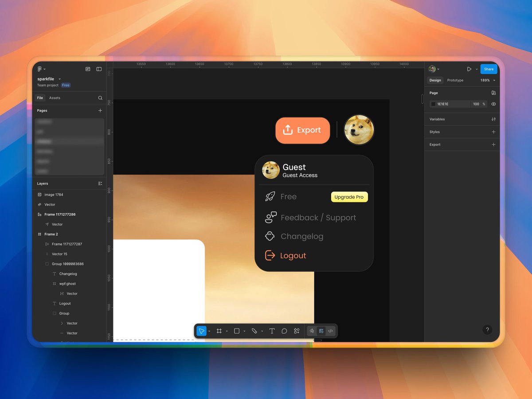Click the AI actions icon in the left panel header
The width and height of the screenshot is (532, 399).
[88, 69]
